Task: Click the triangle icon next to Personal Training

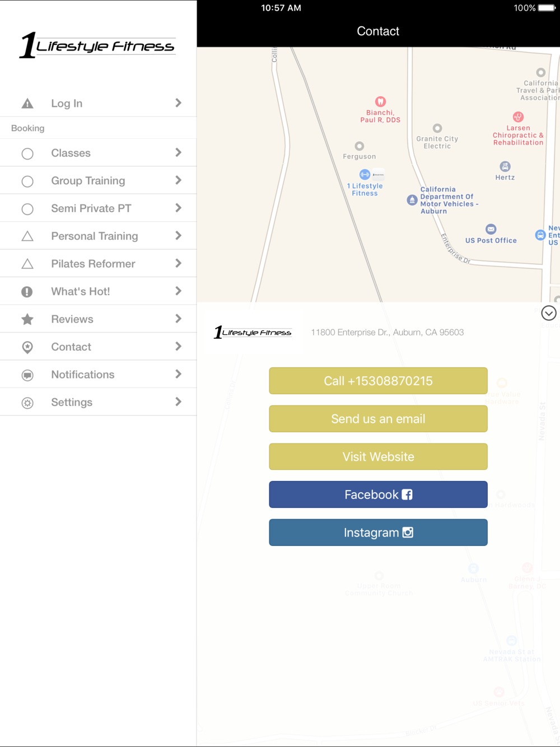Action: click(27, 236)
